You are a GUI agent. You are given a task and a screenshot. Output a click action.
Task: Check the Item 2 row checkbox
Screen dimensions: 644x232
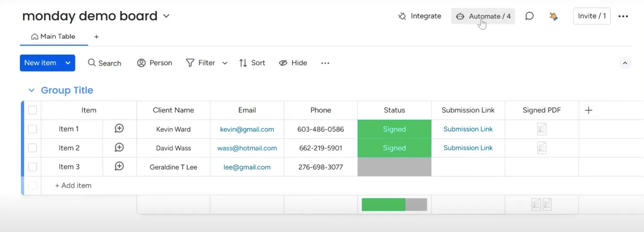click(32, 148)
